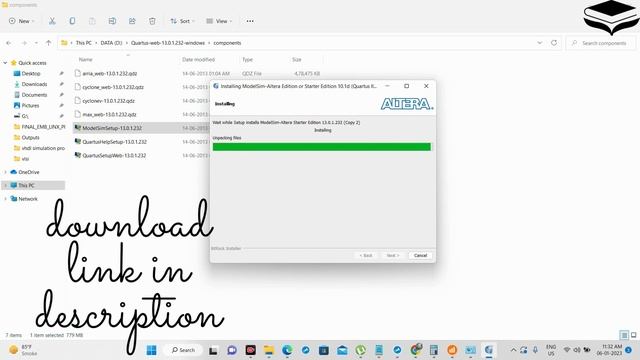This screenshot has height=360, width=640.
Task: Open Calculator from the taskbar
Action: (x=433, y=350)
